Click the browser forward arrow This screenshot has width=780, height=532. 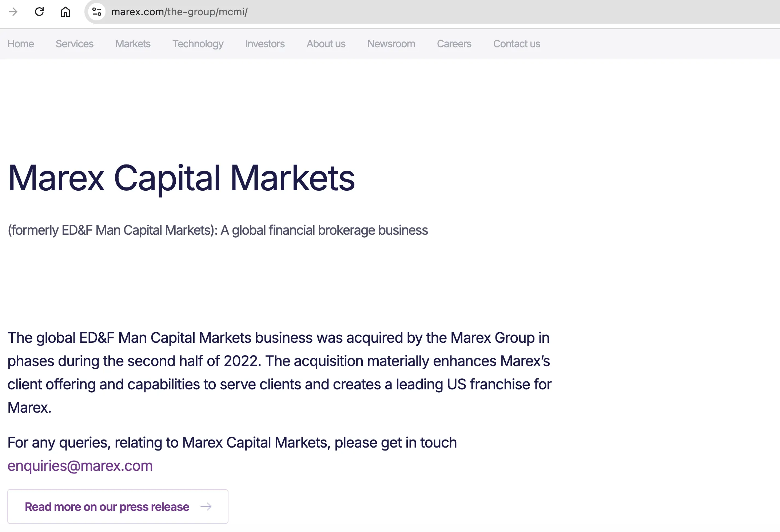pyautogui.click(x=13, y=12)
